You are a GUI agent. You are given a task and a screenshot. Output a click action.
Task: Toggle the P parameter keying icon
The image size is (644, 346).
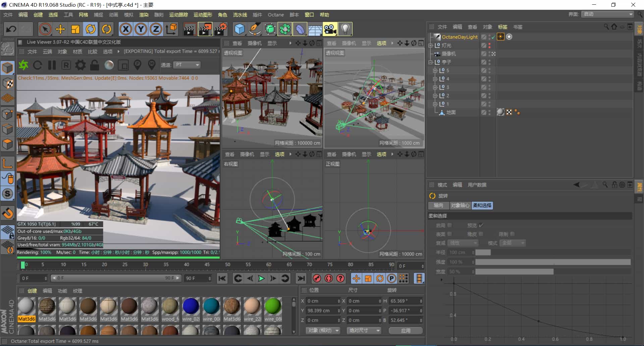(391, 278)
